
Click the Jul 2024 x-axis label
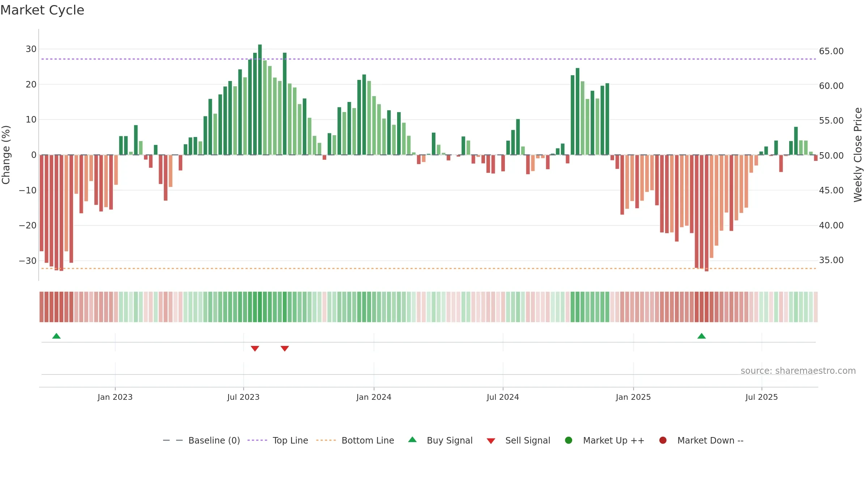503,397
